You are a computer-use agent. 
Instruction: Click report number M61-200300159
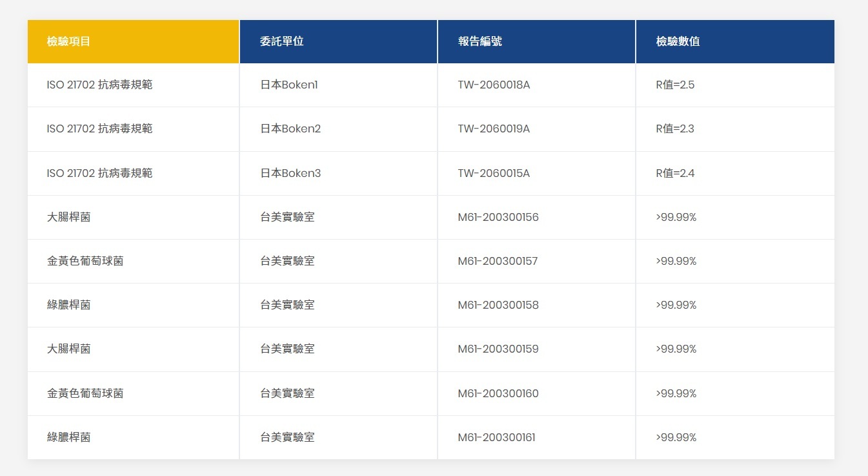(498, 349)
